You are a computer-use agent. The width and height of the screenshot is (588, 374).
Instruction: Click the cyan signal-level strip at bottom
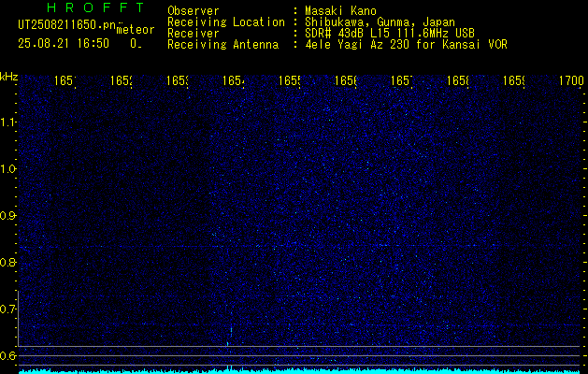coord(299,371)
